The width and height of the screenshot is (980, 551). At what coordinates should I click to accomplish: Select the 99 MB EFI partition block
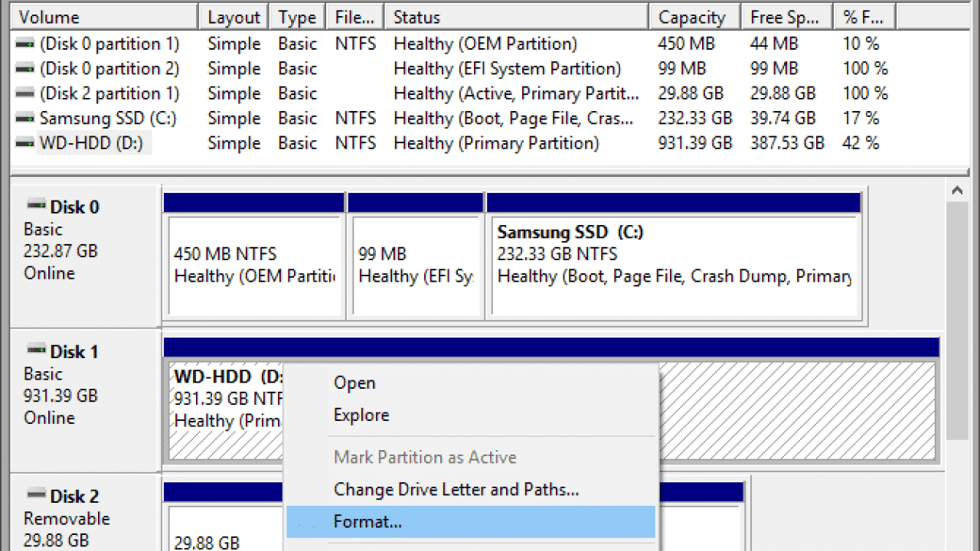[x=415, y=266]
